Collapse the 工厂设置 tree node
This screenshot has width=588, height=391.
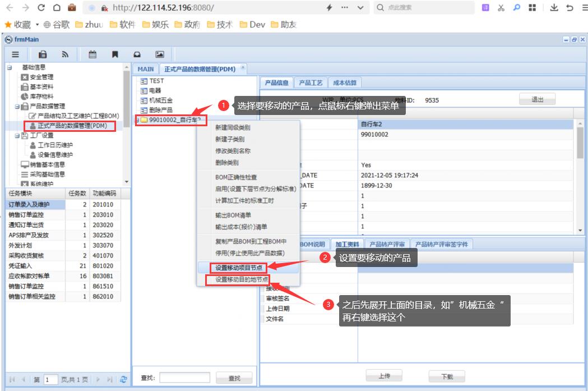coord(17,136)
